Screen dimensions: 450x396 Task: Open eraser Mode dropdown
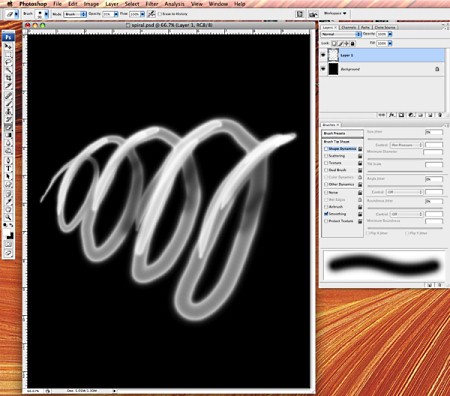click(75, 14)
